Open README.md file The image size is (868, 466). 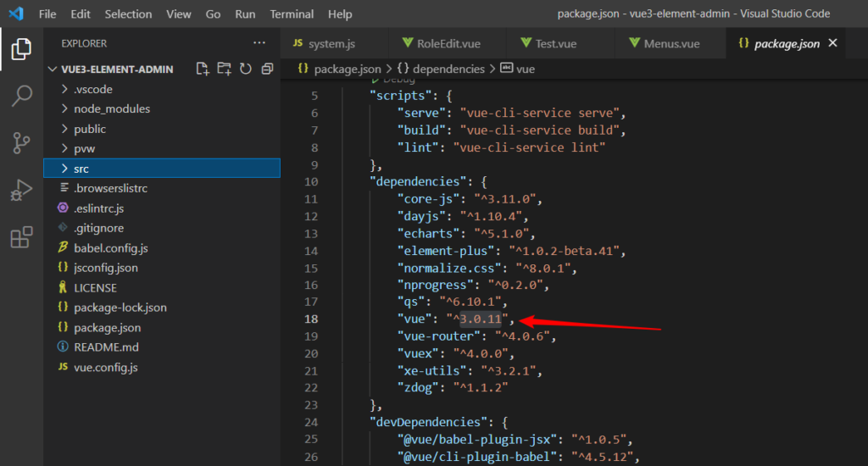162,347
